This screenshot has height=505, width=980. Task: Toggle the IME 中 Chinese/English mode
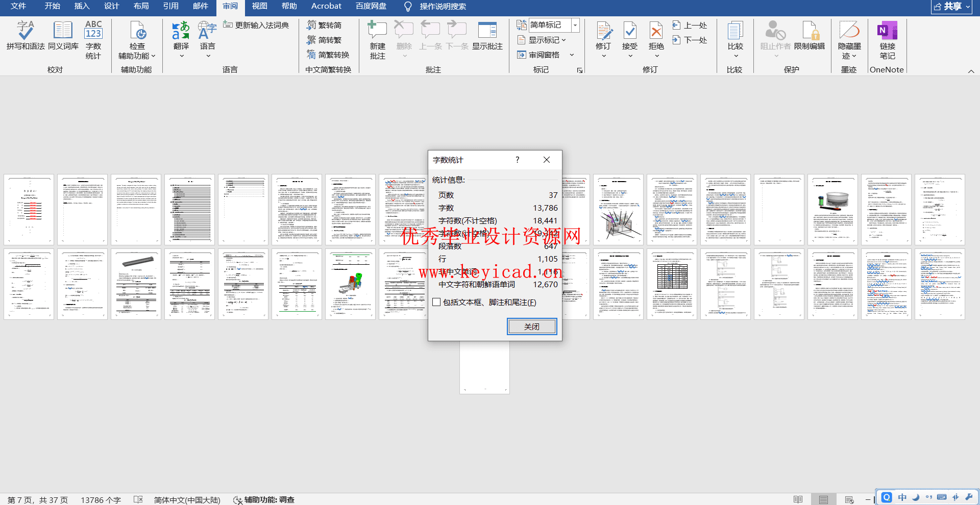coord(902,497)
